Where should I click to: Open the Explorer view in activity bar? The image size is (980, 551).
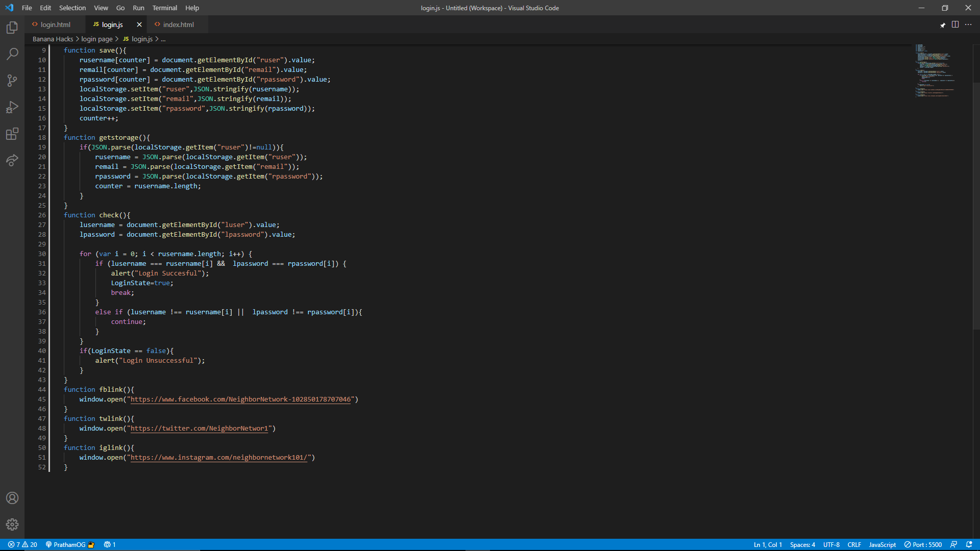pos(12,28)
